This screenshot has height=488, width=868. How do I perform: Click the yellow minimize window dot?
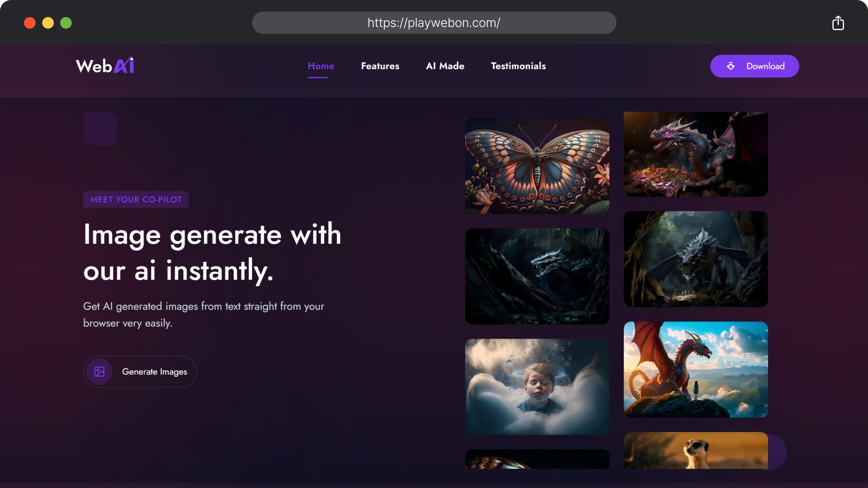coord(48,23)
